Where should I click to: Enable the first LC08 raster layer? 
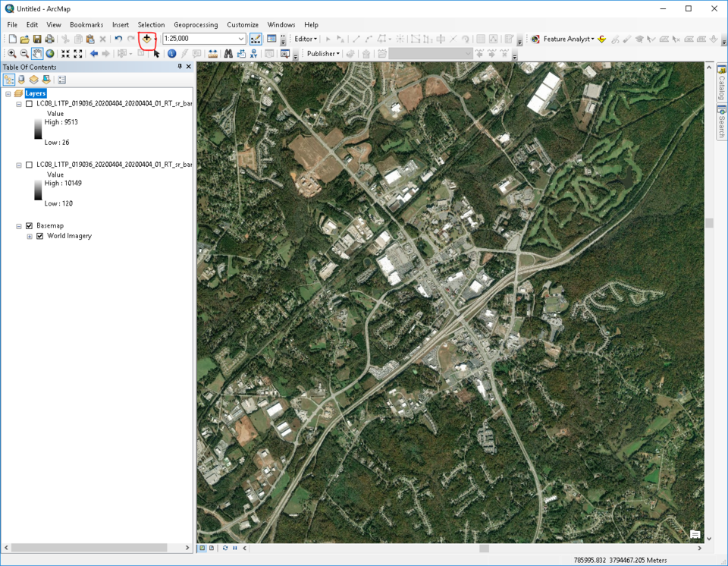click(30, 104)
